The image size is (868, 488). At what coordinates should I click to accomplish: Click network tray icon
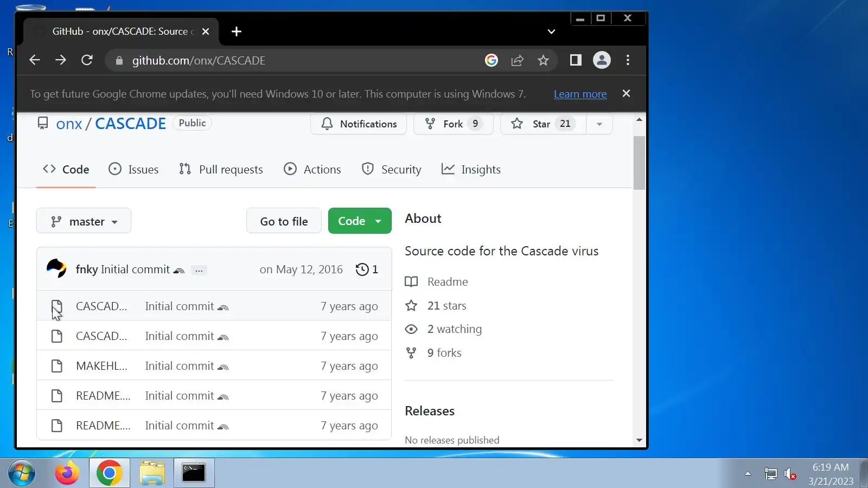(x=770, y=474)
